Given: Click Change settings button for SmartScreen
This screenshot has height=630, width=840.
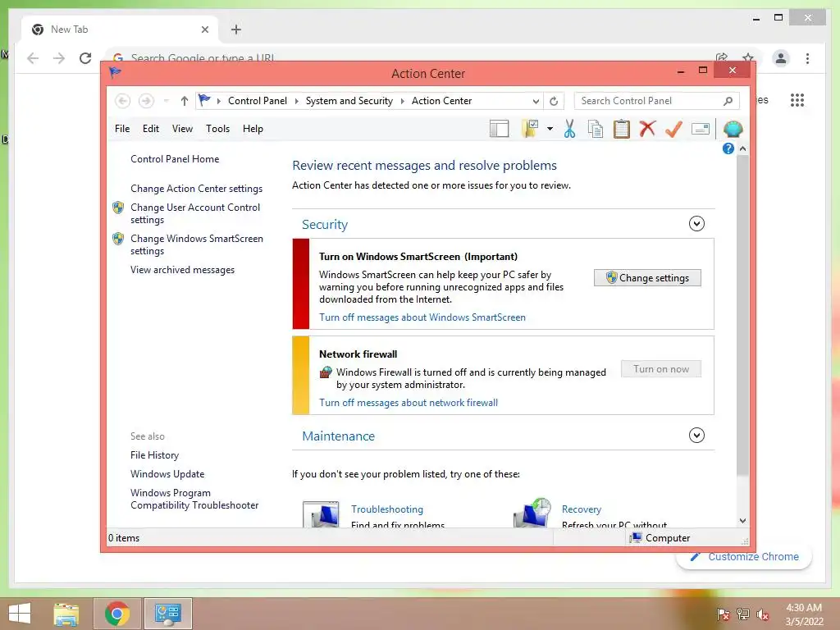Looking at the screenshot, I should [x=647, y=277].
